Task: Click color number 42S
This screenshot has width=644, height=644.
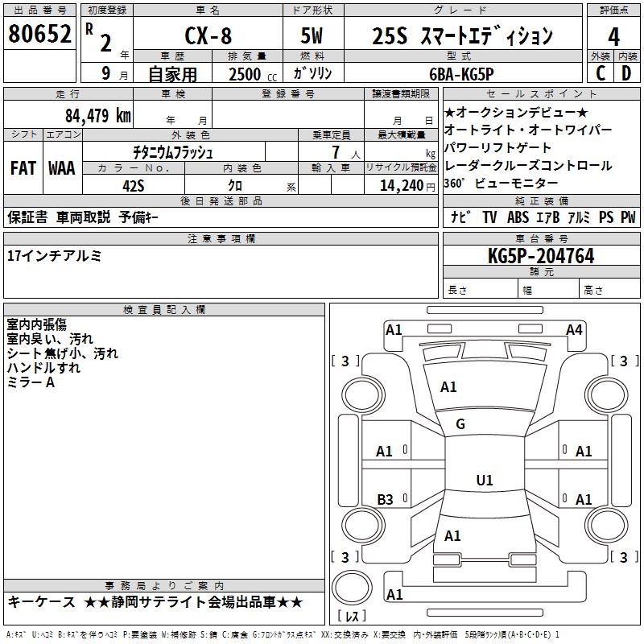Action: click(134, 186)
